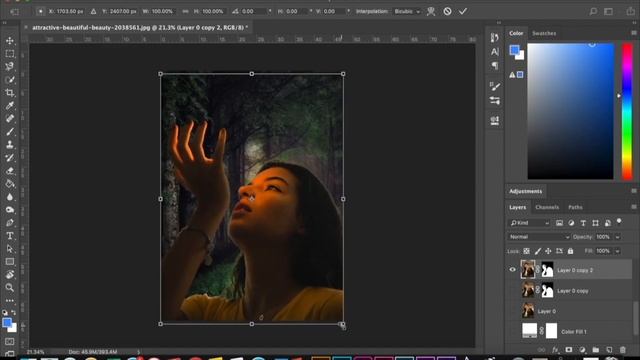Cancel the transform
This screenshot has width=640, height=360.
point(447,11)
